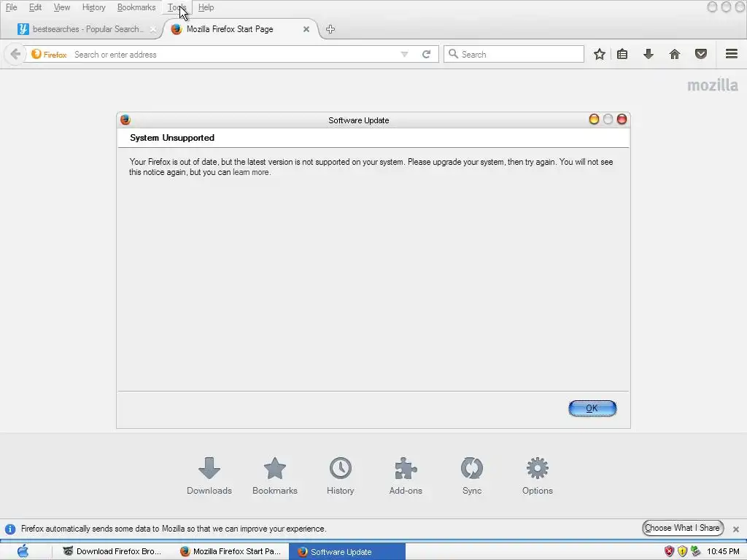Open the Edit menu

(x=35, y=7)
